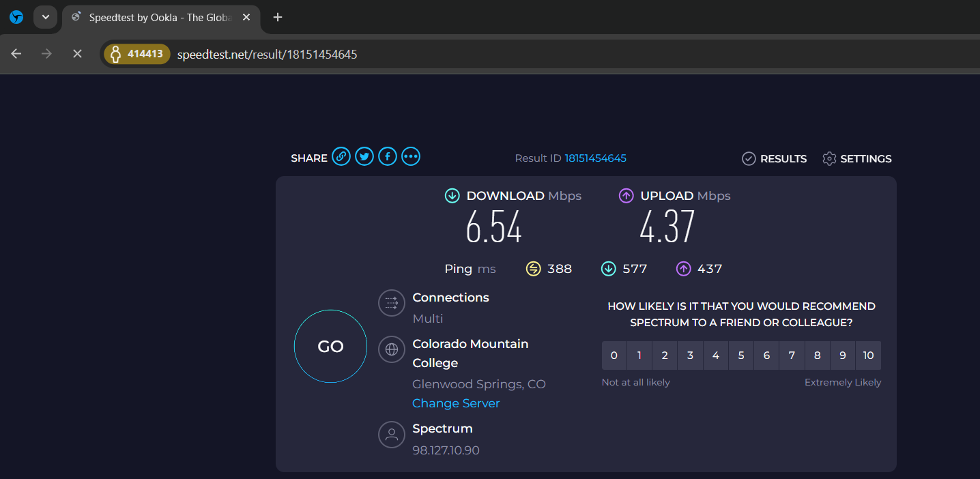Click the Spectrum provider user icon
The height and width of the screenshot is (479, 980).
click(392, 434)
